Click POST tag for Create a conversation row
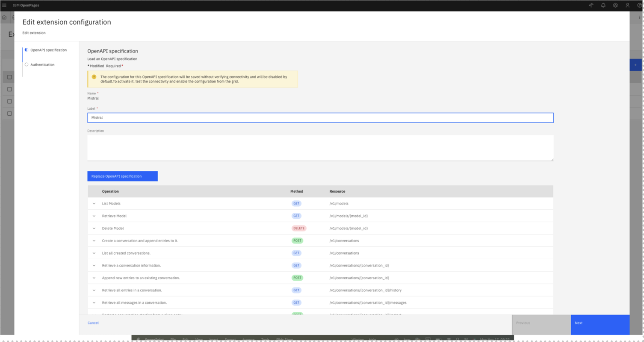Viewport: 644px width, 342px height. click(297, 241)
